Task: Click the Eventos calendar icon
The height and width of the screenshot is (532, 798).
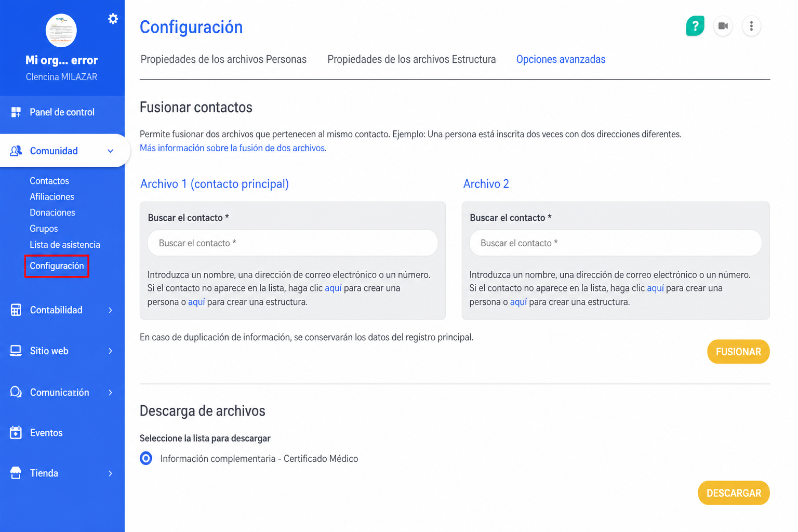Action: 16,433
